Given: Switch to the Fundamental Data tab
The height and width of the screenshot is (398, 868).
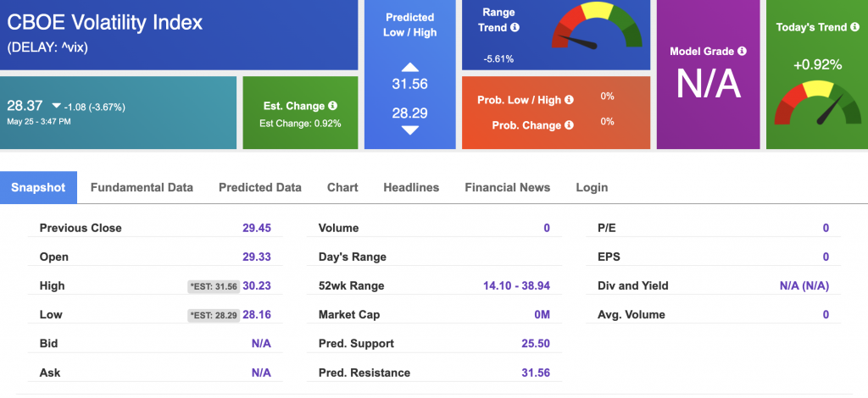Looking at the screenshot, I should (142, 187).
